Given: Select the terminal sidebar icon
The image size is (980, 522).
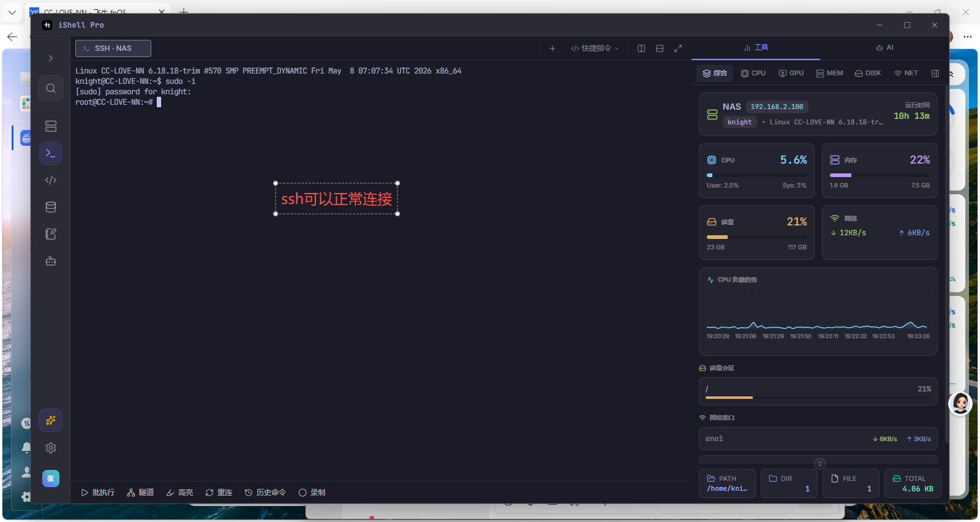Looking at the screenshot, I should [51, 153].
